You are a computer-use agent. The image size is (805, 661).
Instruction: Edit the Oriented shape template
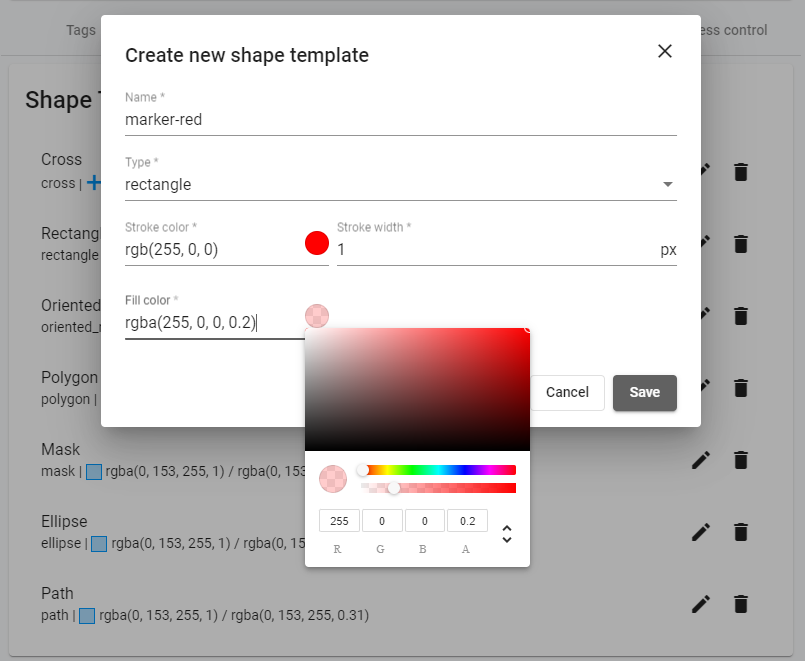point(701,315)
